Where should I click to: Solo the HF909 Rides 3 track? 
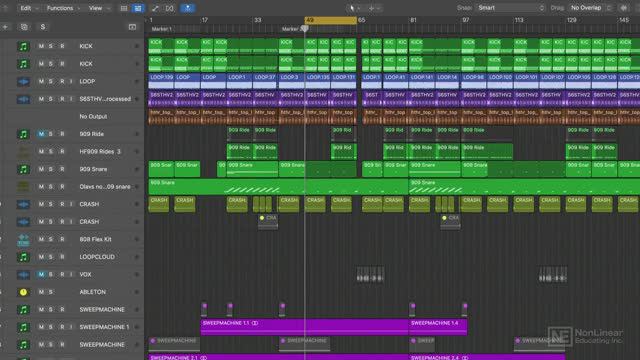tap(51, 152)
